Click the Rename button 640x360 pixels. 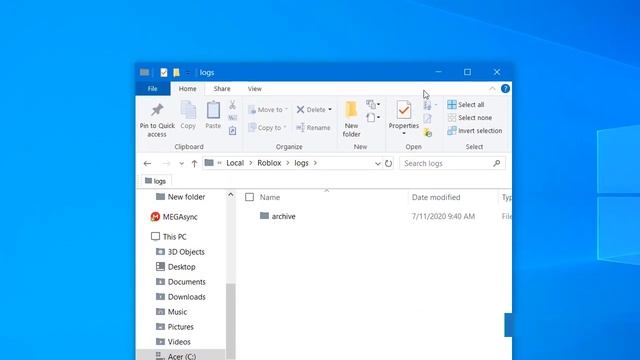[x=313, y=128]
